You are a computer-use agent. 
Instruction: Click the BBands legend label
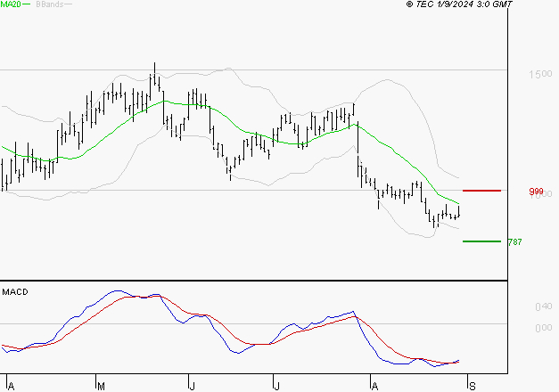point(50,4)
